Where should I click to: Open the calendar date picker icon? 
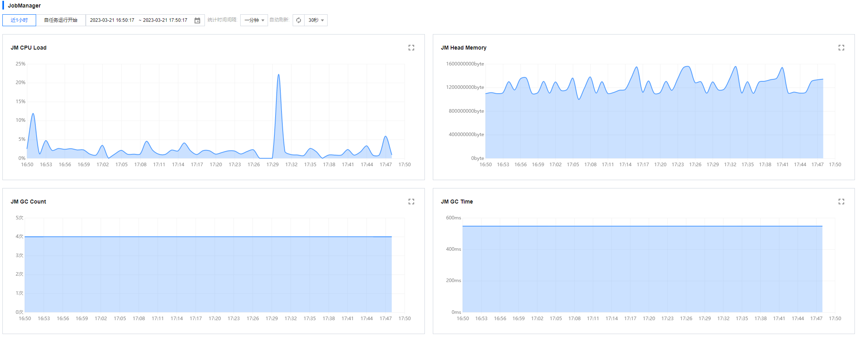(x=197, y=20)
